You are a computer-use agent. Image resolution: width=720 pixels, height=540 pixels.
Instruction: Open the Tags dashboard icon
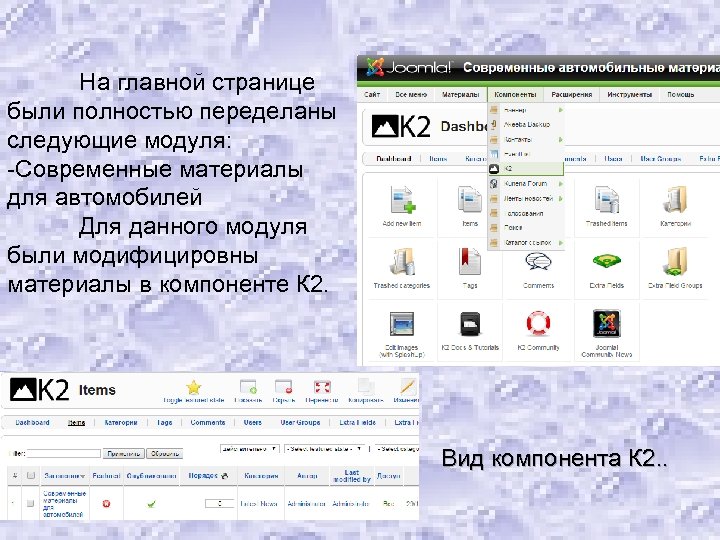click(x=470, y=268)
